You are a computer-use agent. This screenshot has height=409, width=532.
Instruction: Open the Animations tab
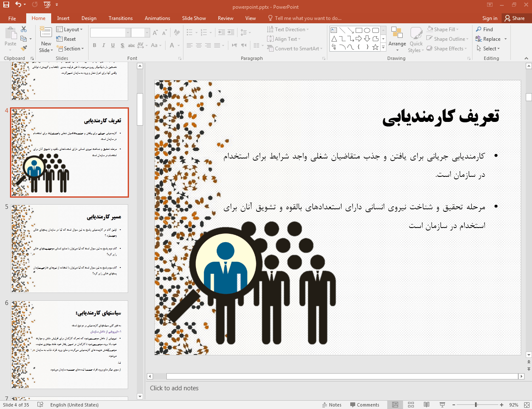pyautogui.click(x=157, y=18)
